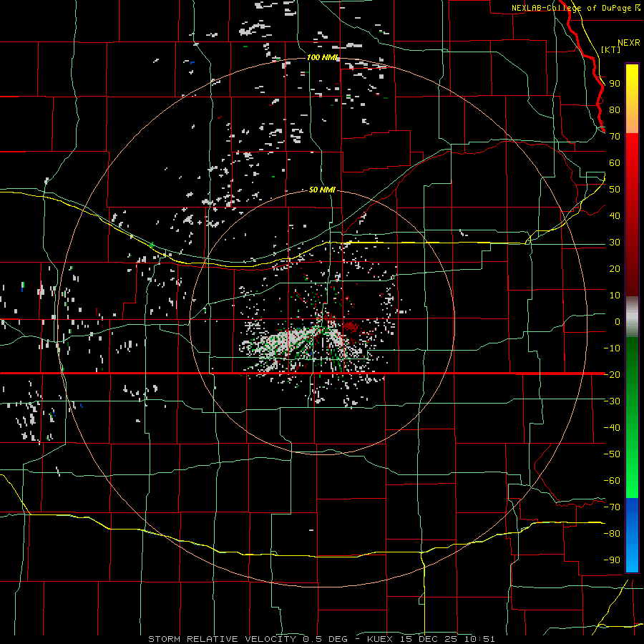The height and width of the screenshot is (644, 644).
Task: Click the 30 value on the velocity scale
Action: pos(615,243)
